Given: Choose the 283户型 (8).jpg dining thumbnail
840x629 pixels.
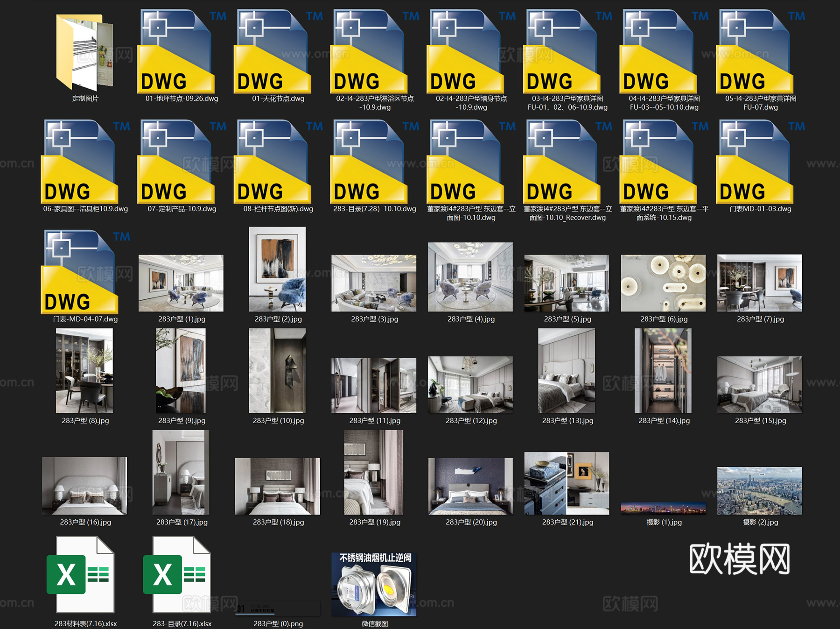Looking at the screenshot, I should 84,371.
